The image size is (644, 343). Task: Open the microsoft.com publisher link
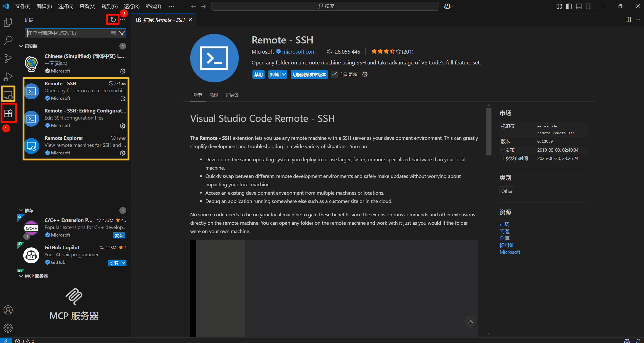299,52
